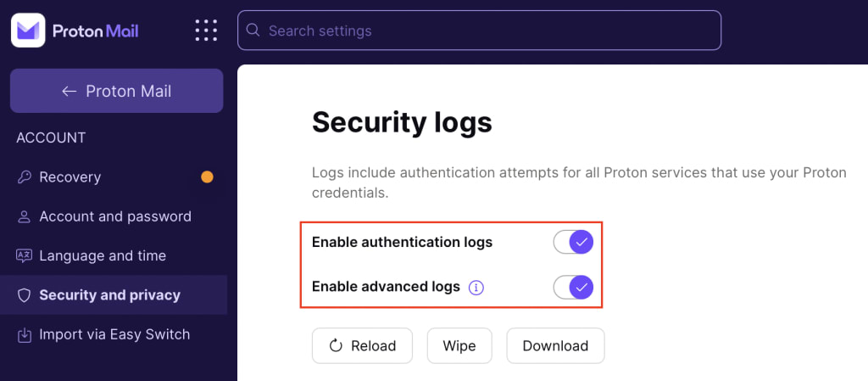Image resolution: width=868 pixels, height=381 pixels.
Task: Turn off the advanced logs toggle
Action: tap(573, 288)
